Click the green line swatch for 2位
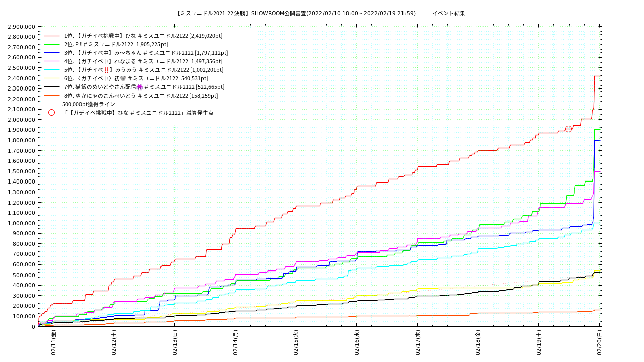 tap(52, 44)
